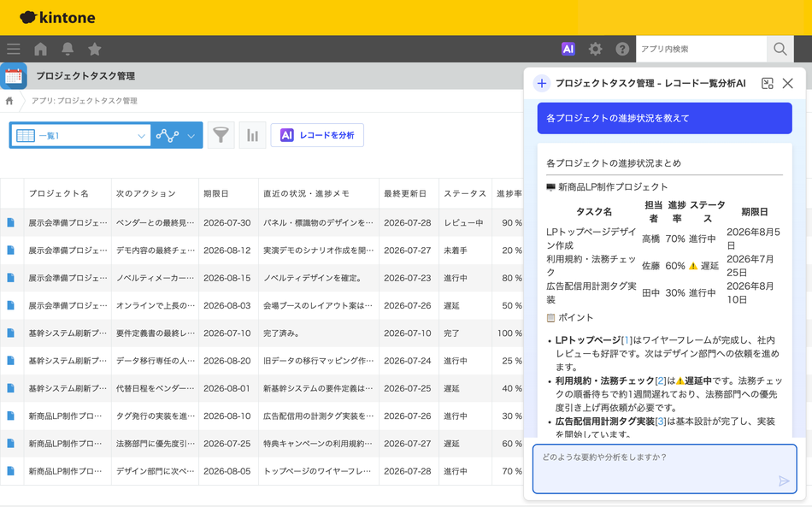Click the process flow graph icon
Screen dimensions: 812x507
(x=168, y=136)
